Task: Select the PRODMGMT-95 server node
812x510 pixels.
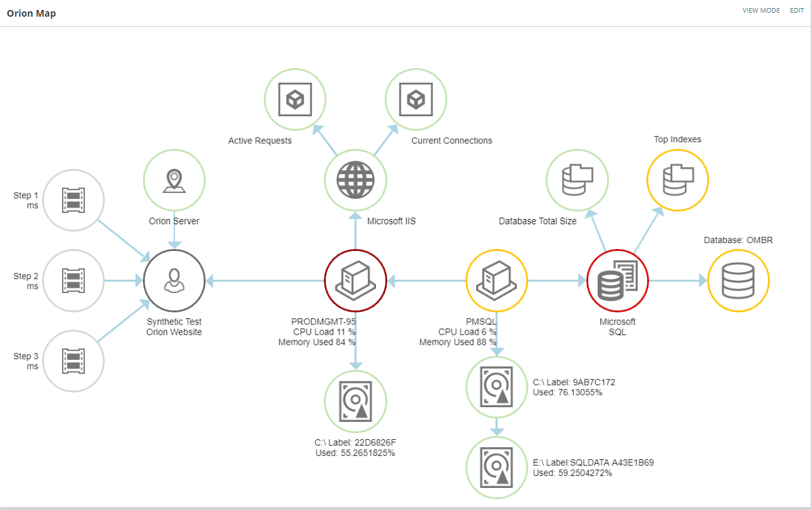Action: 356,281
